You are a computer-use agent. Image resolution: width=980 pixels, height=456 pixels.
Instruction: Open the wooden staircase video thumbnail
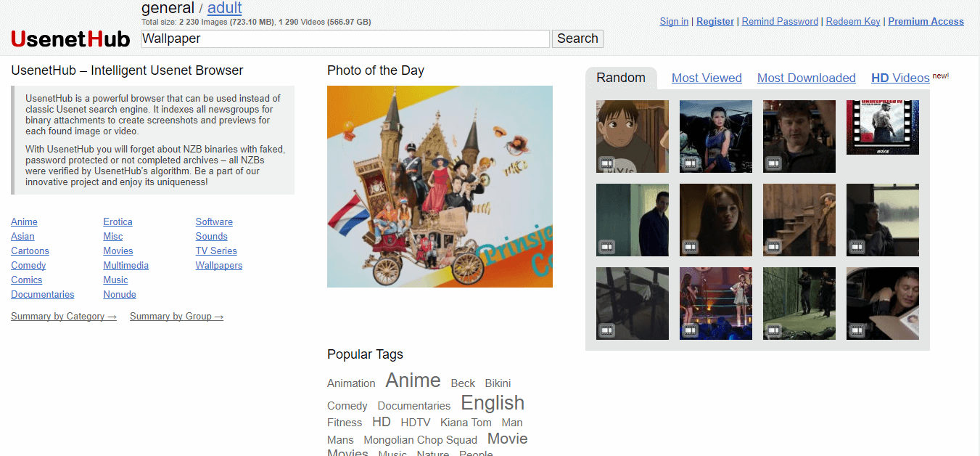tap(799, 219)
